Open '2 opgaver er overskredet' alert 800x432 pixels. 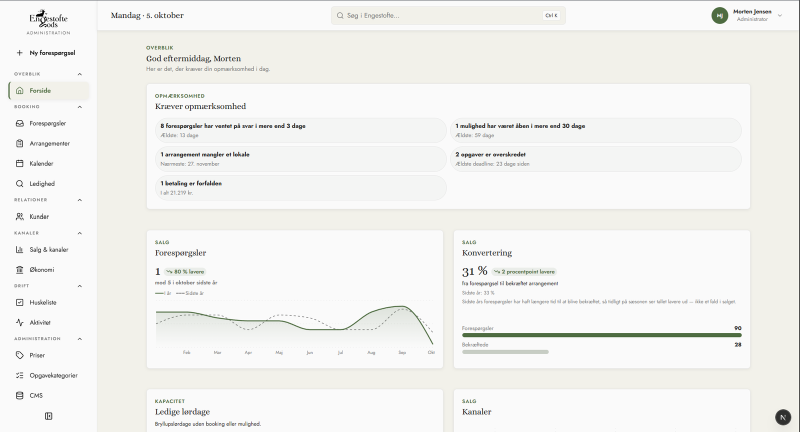[x=595, y=159]
